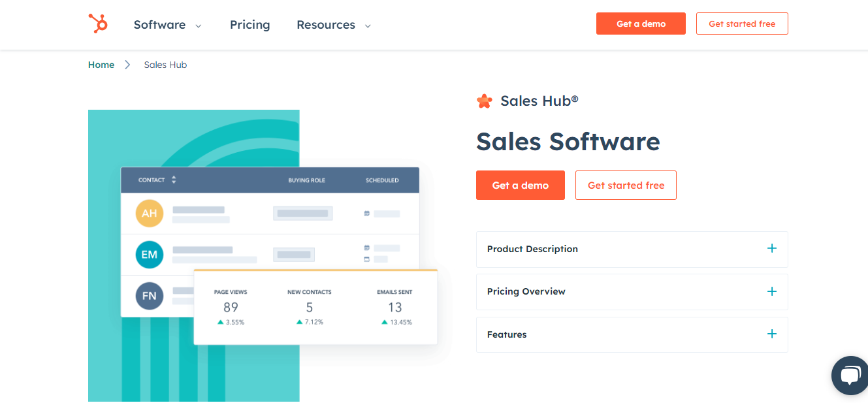
Task: Click Get started free below Sales Software
Action: pyautogui.click(x=626, y=185)
